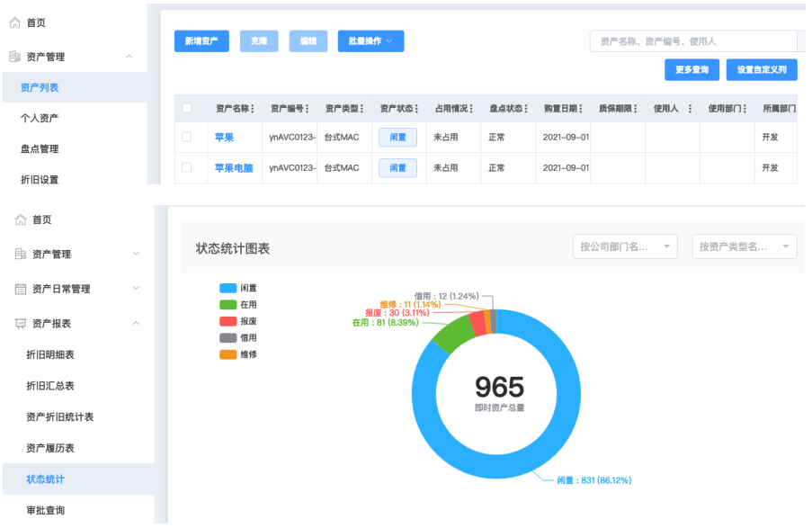Open the 按公司部门名称 filter dropdown
The width and height of the screenshot is (812, 528).
(x=625, y=246)
